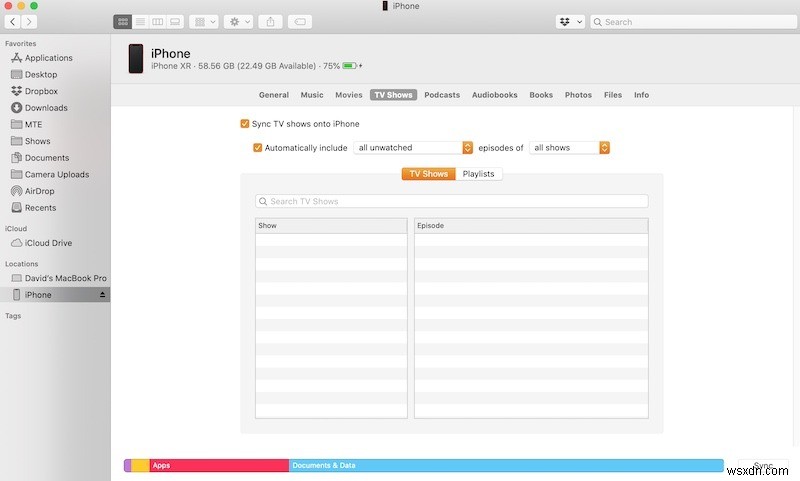Select the Playlists segment button

[x=479, y=174]
